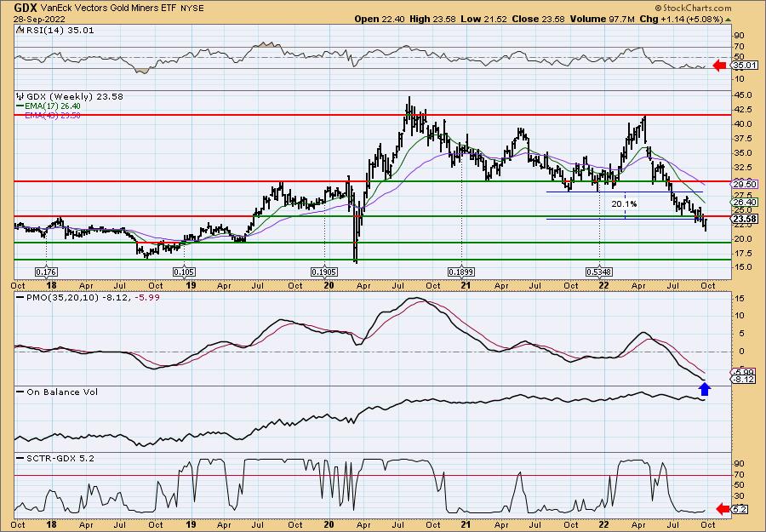Viewport: 766px width, 532px height.
Task: Click the green up-triangle beside the Chg value
Action: click(728, 20)
